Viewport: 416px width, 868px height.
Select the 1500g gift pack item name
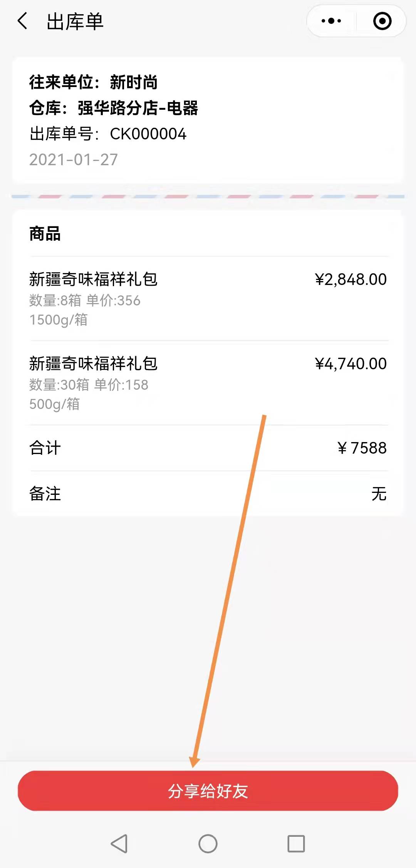(93, 279)
